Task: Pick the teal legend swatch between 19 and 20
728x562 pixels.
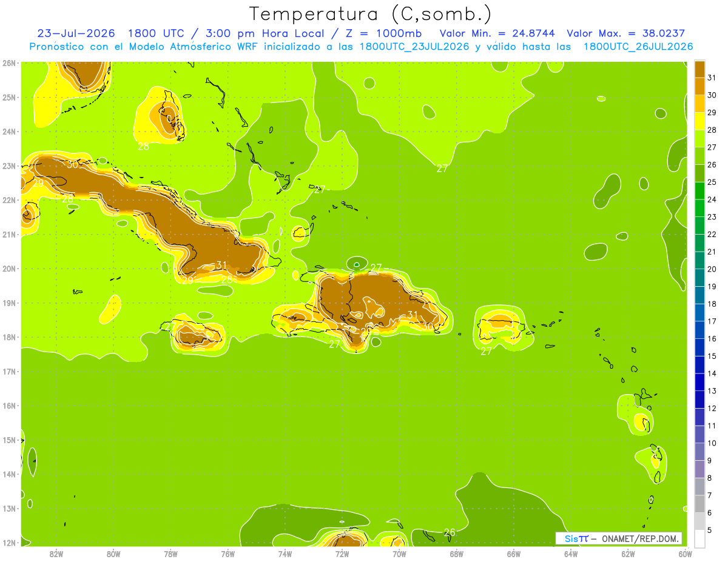Action: coord(699,278)
